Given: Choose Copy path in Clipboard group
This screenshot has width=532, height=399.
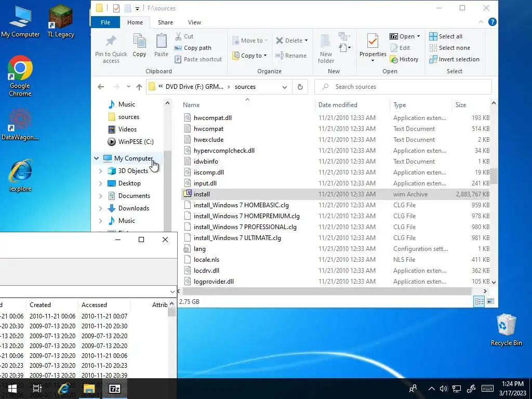Looking at the screenshot, I should coord(193,48).
